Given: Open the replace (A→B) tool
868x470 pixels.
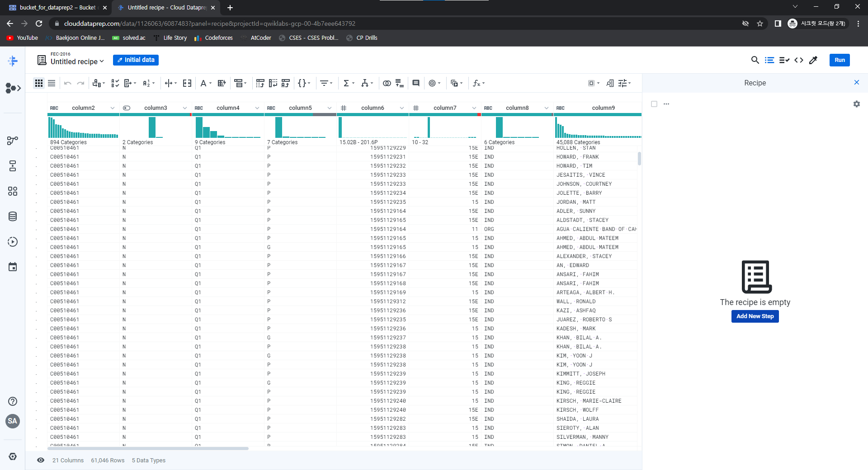Looking at the screenshot, I should pos(99,83).
